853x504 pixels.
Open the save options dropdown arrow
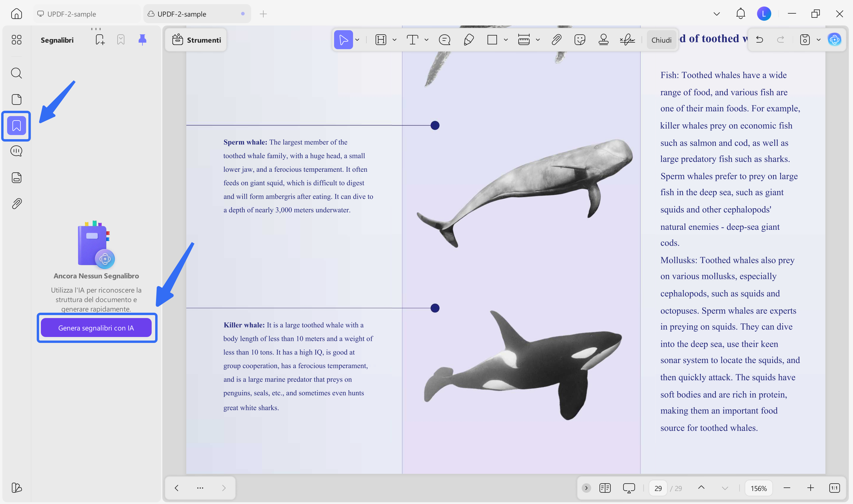(819, 40)
